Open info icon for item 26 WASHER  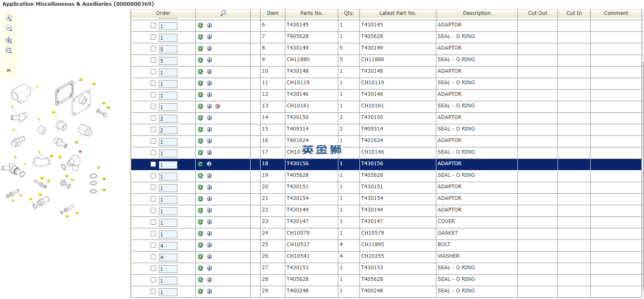209,256
